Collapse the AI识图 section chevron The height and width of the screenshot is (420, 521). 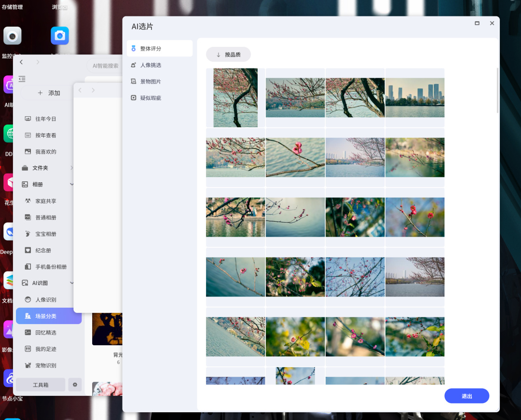coord(72,283)
